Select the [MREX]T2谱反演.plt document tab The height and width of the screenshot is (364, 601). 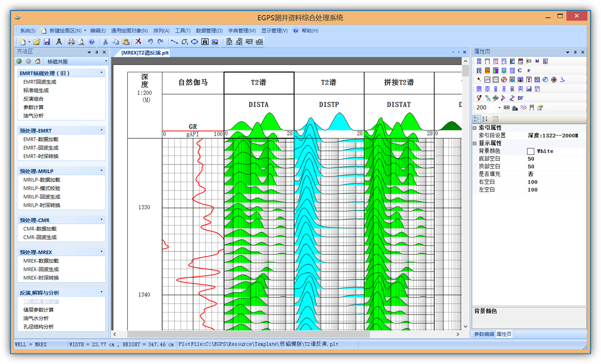[x=145, y=53]
